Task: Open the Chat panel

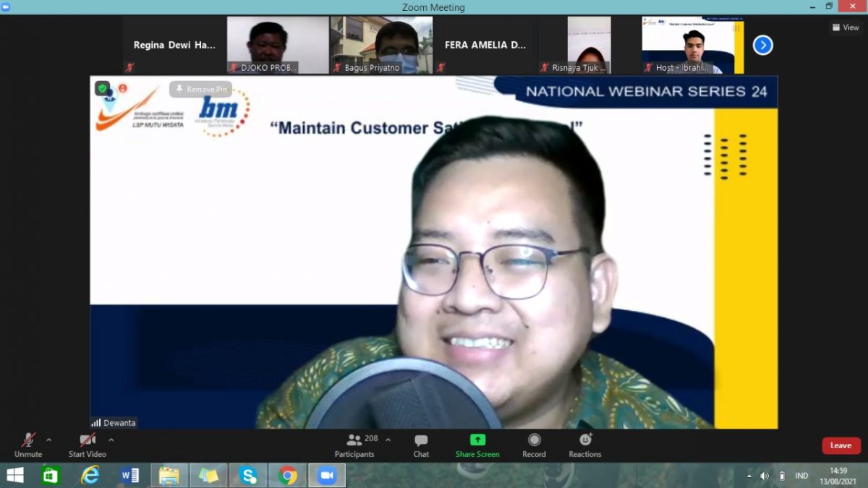Action: 421,445
